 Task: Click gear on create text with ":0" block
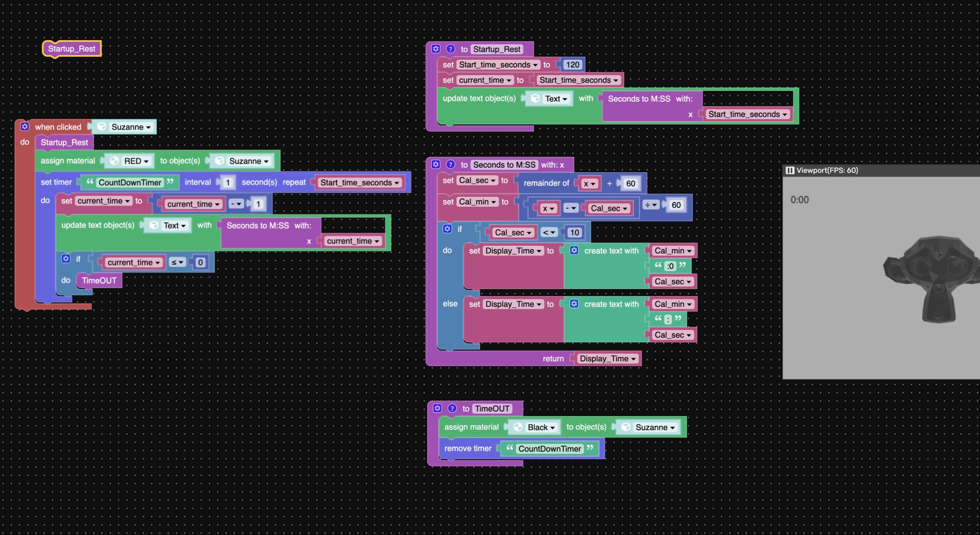[x=574, y=250]
